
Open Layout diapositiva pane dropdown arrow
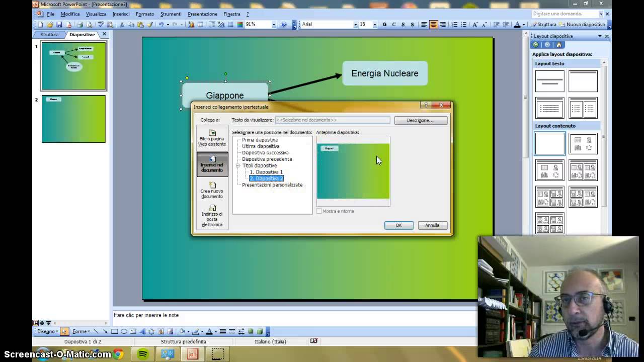600,36
